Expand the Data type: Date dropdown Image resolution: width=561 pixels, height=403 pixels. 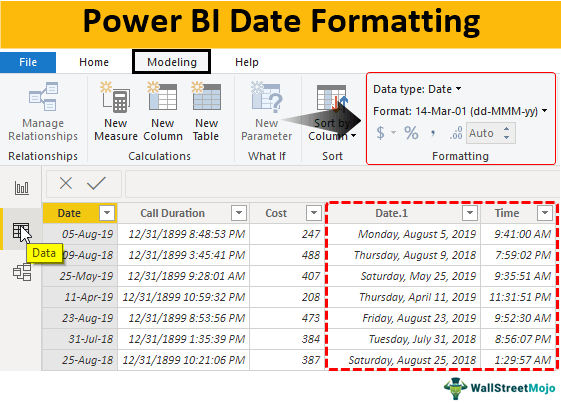tap(417, 89)
